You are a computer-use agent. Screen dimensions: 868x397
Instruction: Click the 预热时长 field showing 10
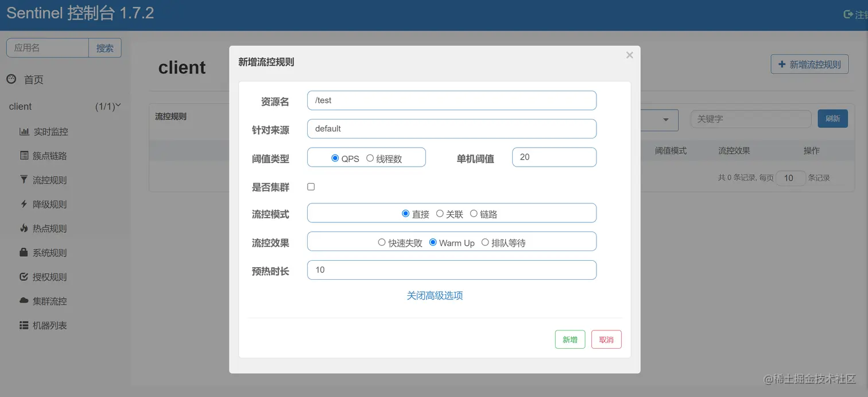[452, 270]
